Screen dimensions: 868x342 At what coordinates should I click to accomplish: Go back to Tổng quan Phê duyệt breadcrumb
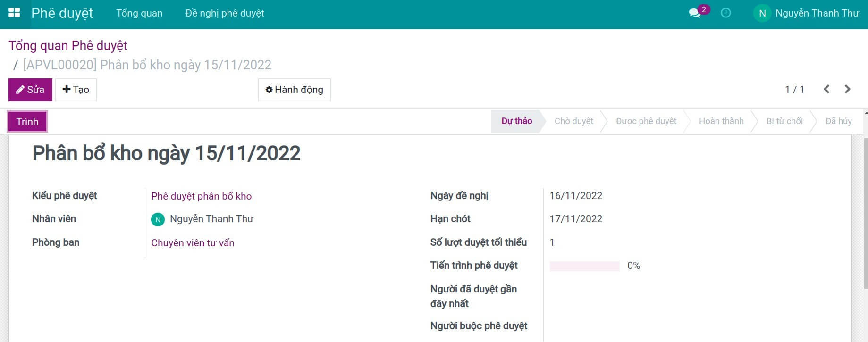[x=68, y=46]
